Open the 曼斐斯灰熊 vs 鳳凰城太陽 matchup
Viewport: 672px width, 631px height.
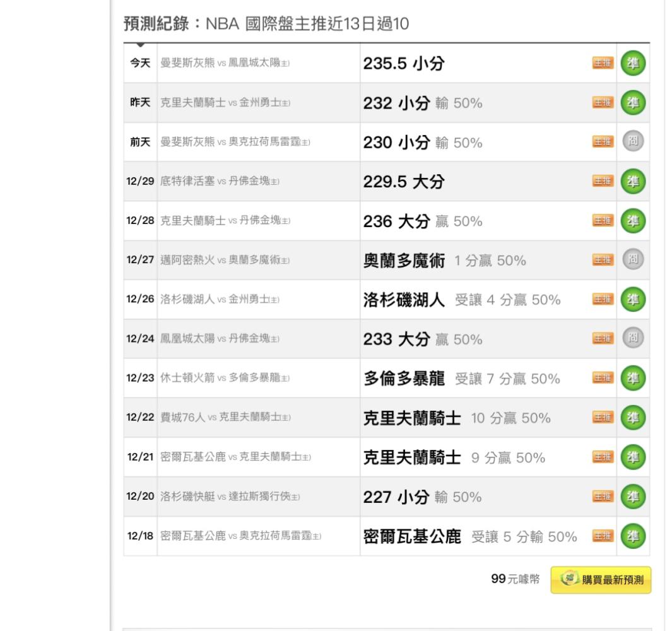[225, 63]
